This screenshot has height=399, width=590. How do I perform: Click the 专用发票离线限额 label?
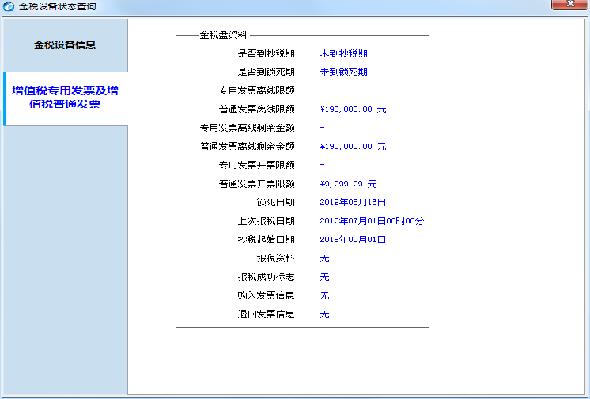(257, 90)
